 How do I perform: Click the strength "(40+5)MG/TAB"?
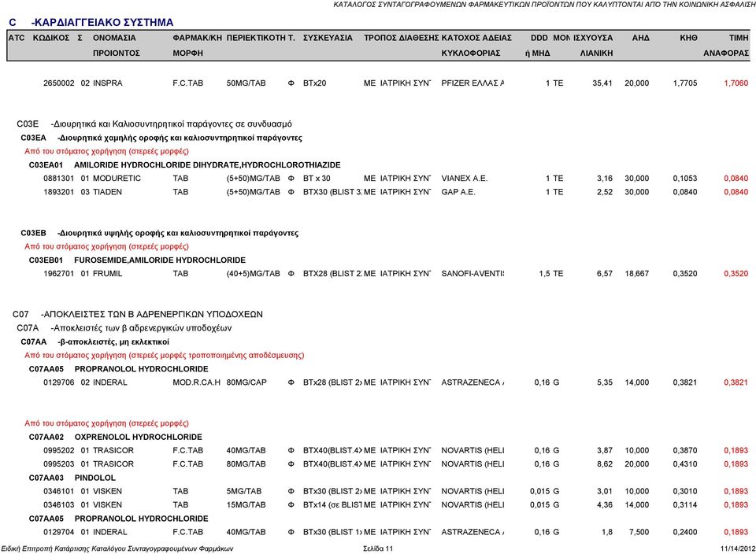pyautogui.click(x=253, y=274)
